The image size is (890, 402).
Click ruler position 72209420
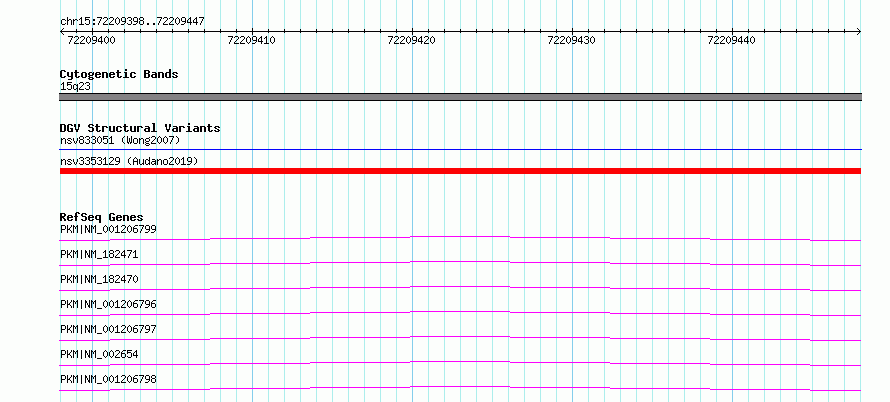pyautogui.click(x=412, y=40)
